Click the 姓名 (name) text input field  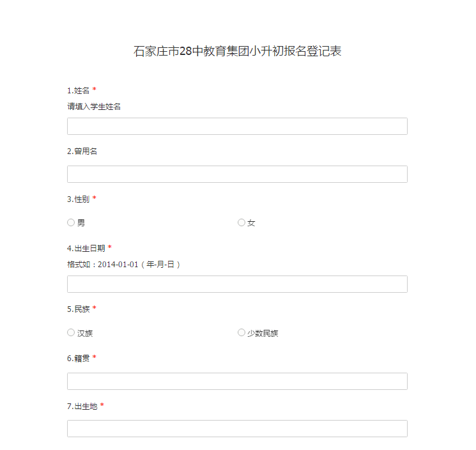[237, 127]
